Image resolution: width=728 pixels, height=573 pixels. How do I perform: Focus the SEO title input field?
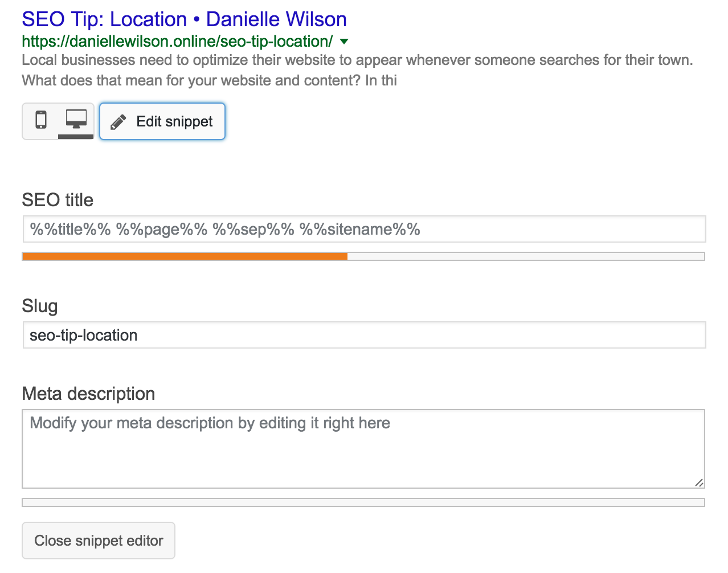364,229
